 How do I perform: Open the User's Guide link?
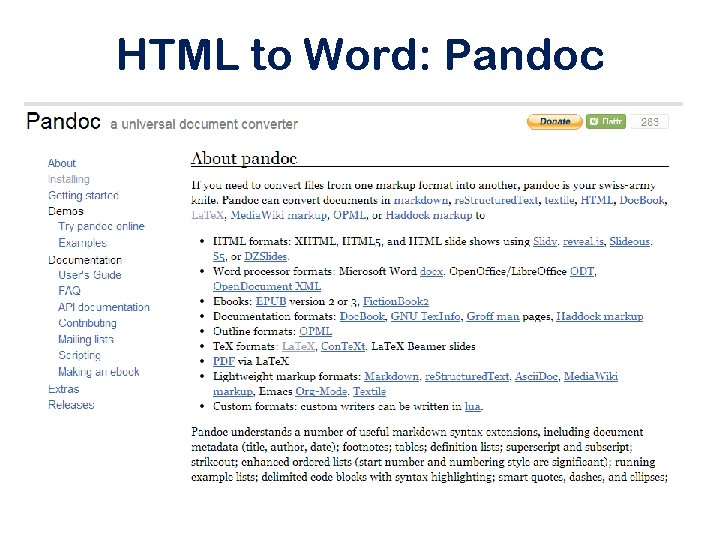[x=90, y=275]
